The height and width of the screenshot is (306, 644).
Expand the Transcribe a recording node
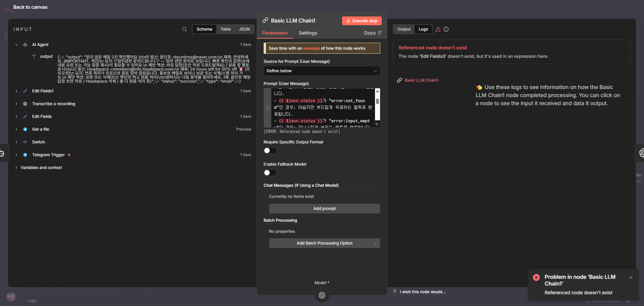point(16,104)
